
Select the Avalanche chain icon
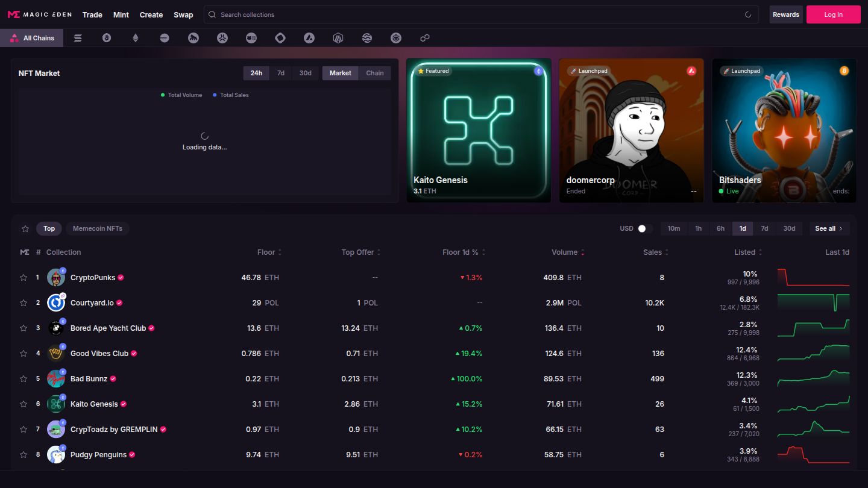coord(309,38)
